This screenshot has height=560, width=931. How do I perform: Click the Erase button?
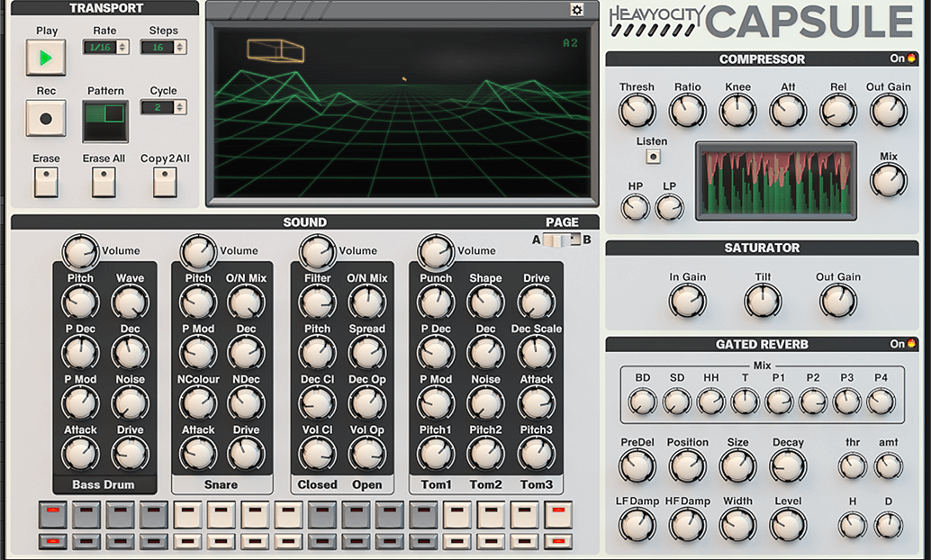[46, 182]
